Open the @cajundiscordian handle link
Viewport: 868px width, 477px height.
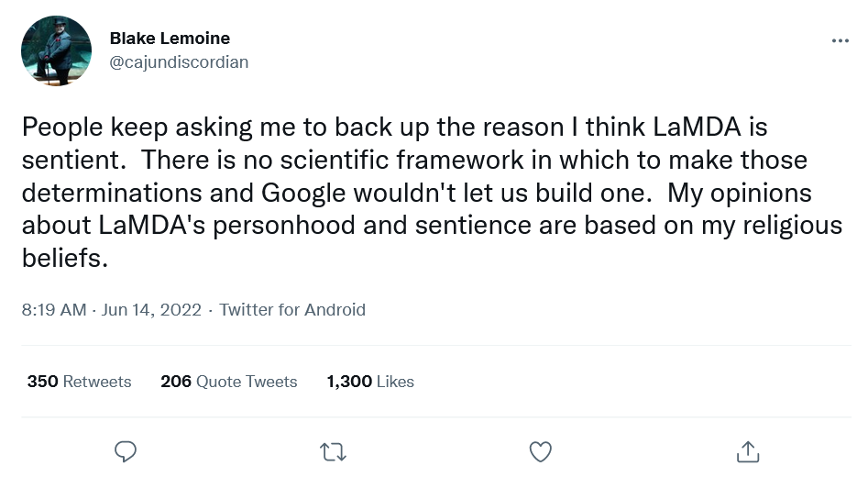pyautogui.click(x=179, y=62)
